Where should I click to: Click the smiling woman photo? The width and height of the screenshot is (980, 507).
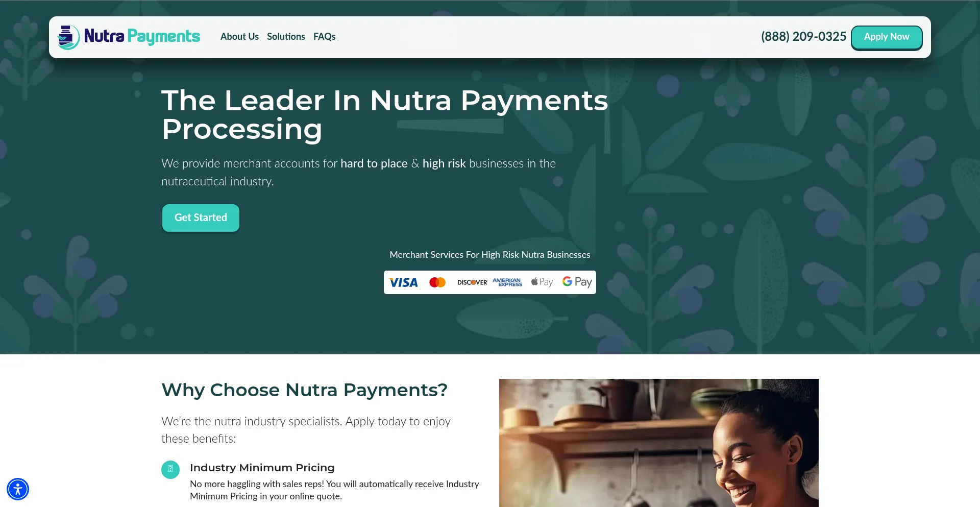(x=659, y=443)
